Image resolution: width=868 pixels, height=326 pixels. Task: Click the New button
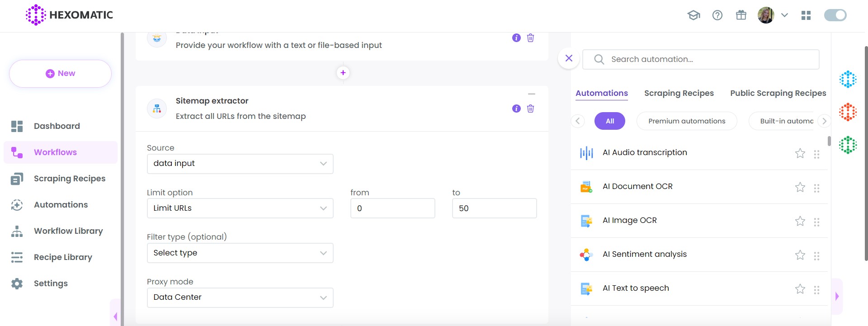coord(60,74)
